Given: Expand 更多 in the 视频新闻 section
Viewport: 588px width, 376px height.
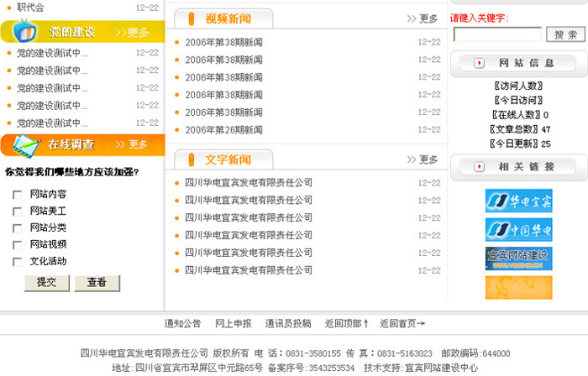Looking at the screenshot, I should (x=423, y=18).
